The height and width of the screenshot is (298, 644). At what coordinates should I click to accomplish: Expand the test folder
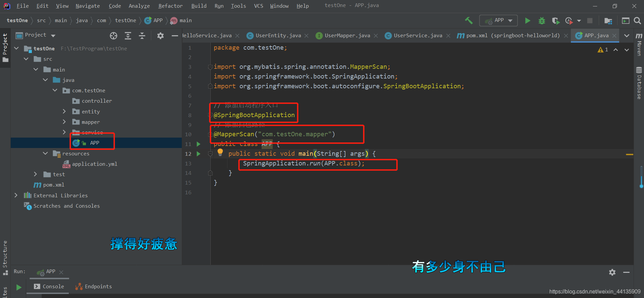36,174
